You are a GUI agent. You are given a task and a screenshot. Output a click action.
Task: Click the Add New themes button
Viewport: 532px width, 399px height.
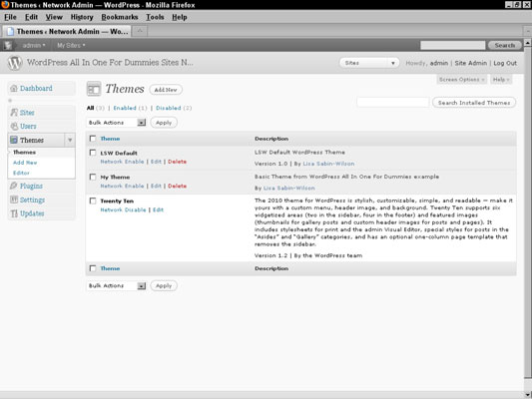pyautogui.click(x=166, y=90)
